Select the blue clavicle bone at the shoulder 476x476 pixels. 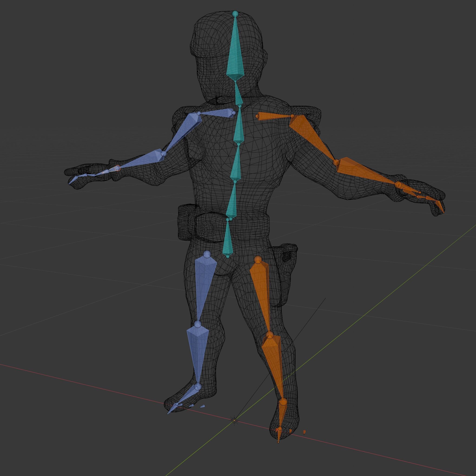tap(216, 113)
